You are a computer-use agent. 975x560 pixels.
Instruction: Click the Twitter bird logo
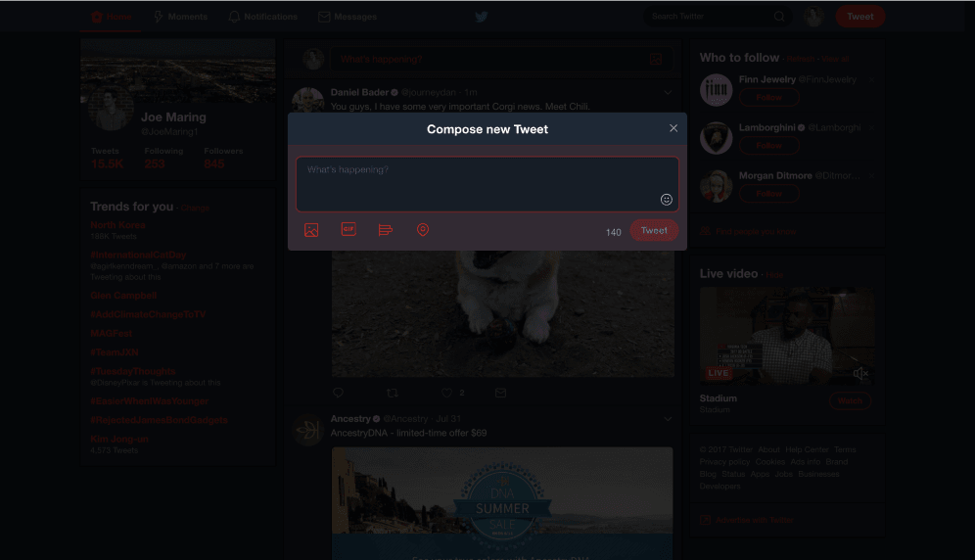click(482, 17)
